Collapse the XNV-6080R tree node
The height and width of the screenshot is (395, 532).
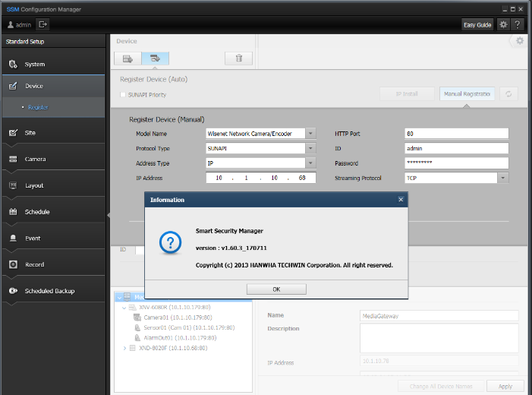click(124, 308)
